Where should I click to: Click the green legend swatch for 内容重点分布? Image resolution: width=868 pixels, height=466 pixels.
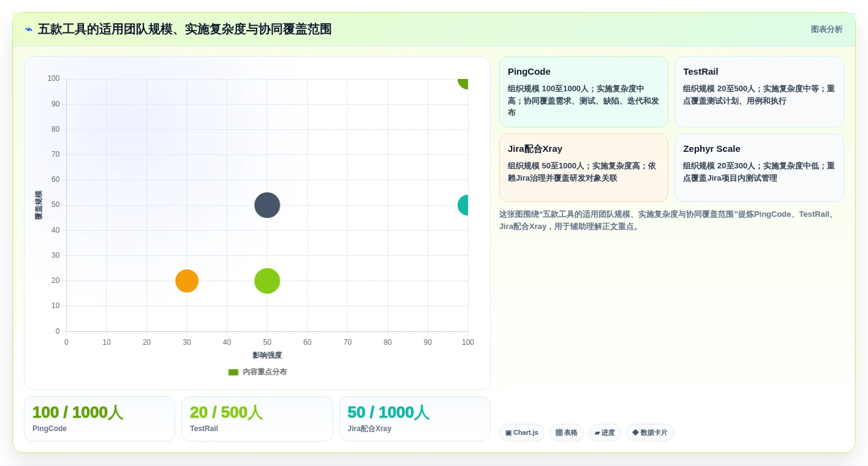[233, 372]
